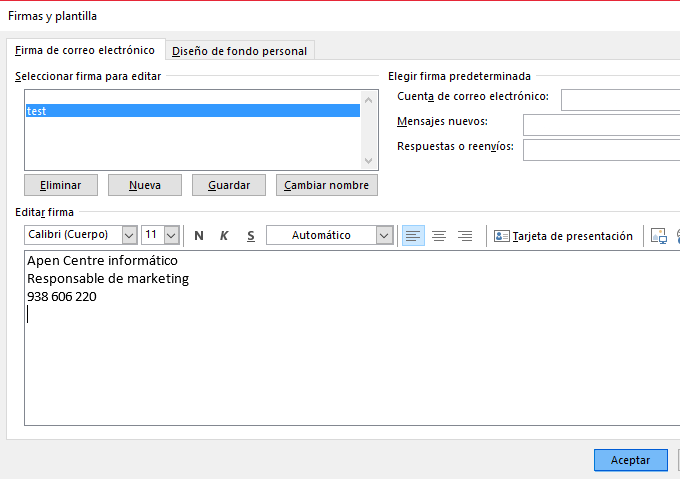Open the Mensajes nuevos combo box

click(x=600, y=125)
